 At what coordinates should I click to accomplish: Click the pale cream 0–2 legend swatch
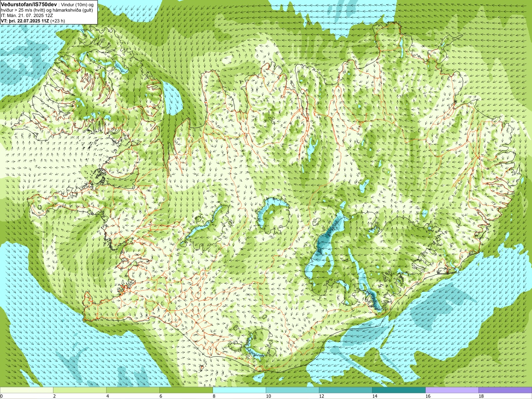click(x=27, y=390)
